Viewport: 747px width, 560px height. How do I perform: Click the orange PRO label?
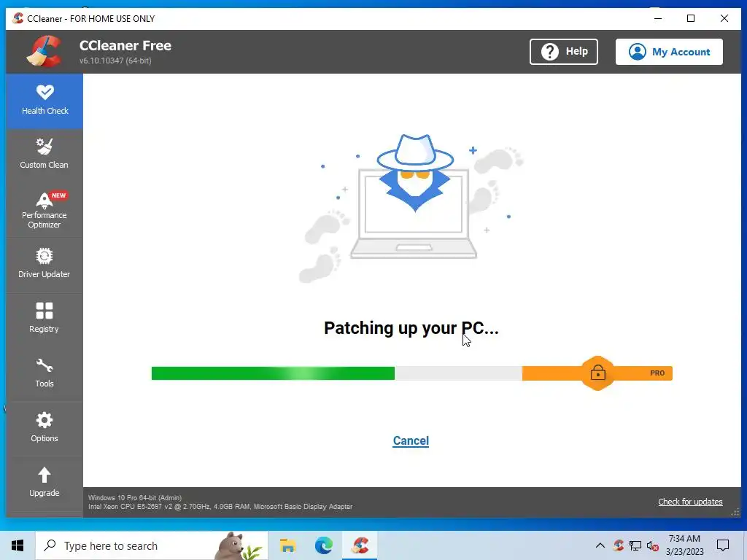[x=657, y=373]
